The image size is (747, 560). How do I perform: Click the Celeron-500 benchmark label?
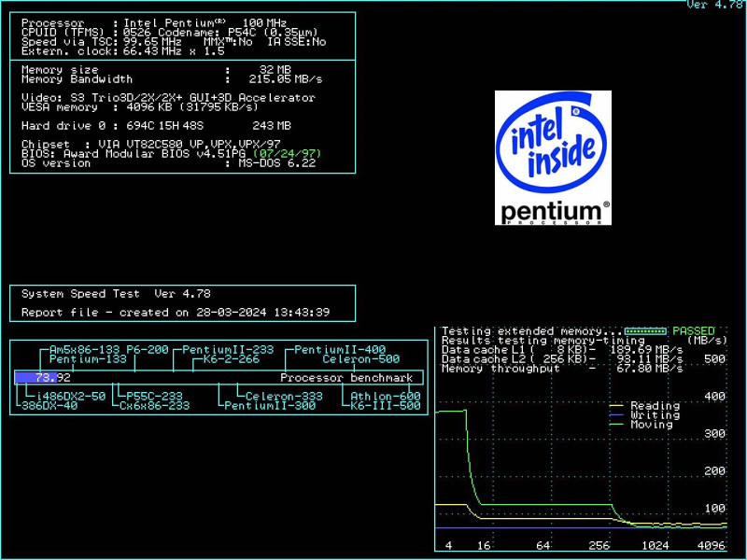tap(360, 359)
